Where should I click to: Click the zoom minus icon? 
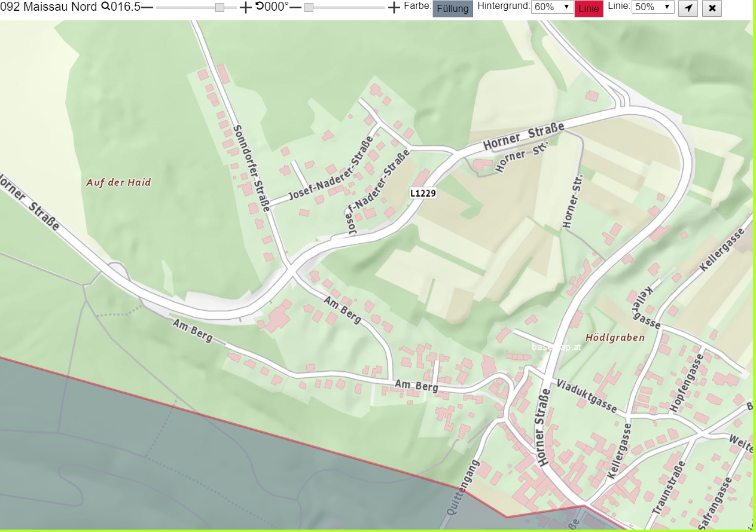click(x=147, y=7)
